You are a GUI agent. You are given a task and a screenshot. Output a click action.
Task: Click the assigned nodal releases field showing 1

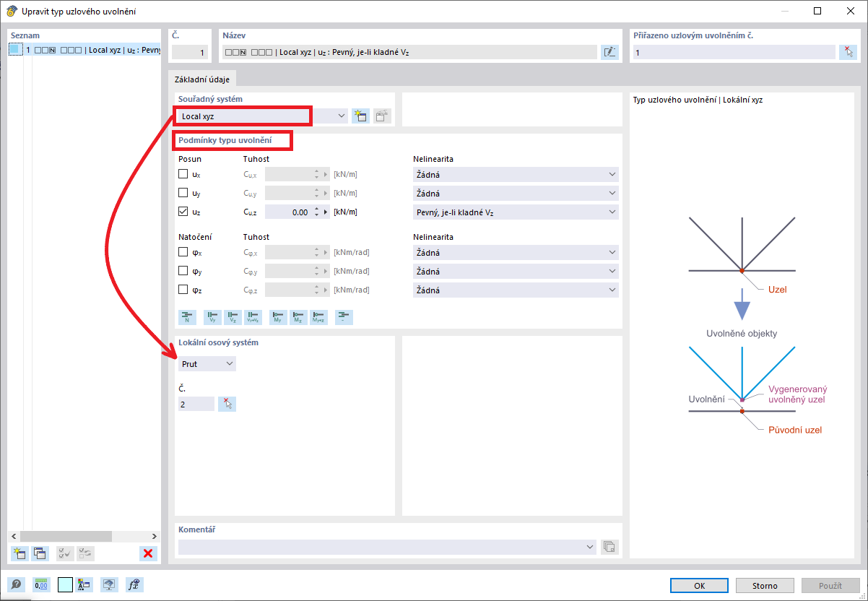(734, 52)
